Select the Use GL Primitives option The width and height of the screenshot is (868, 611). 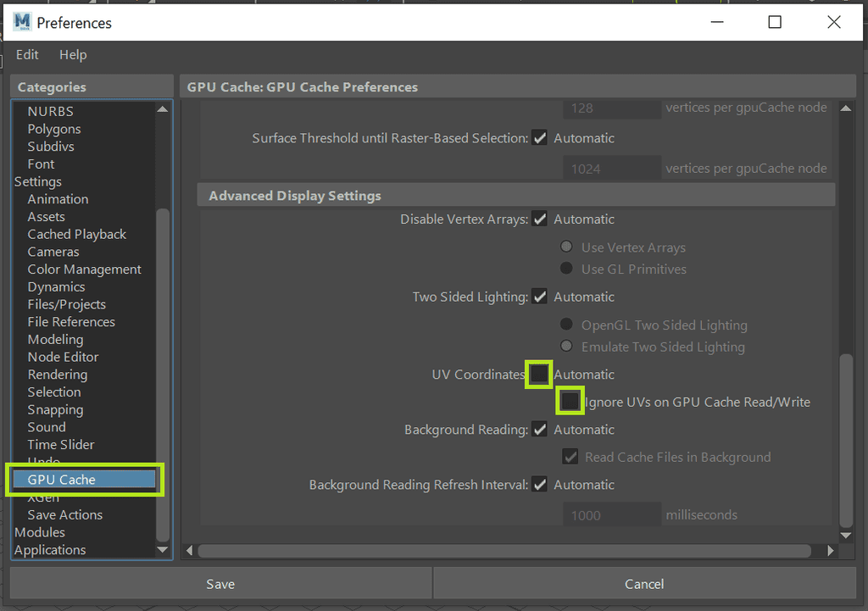pos(566,269)
